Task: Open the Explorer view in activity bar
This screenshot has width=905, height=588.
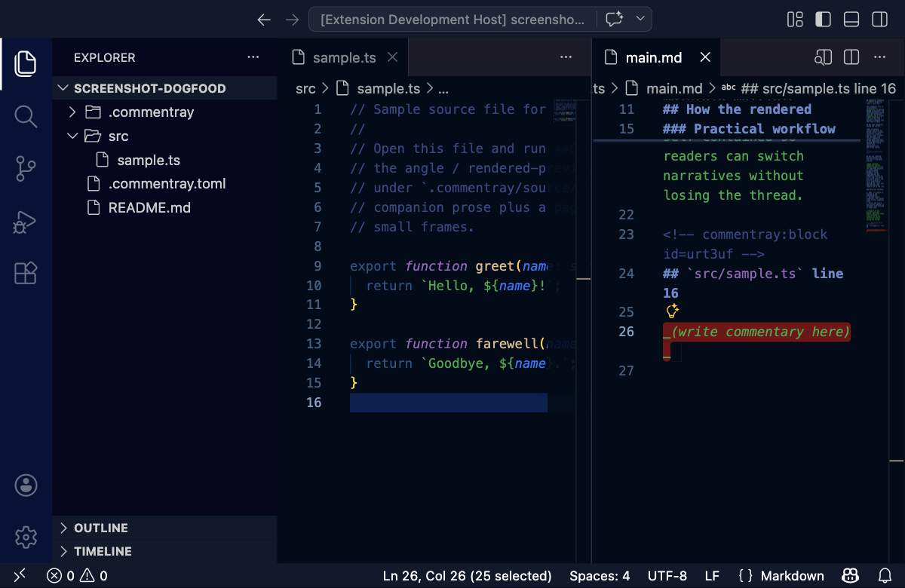Action: [x=26, y=63]
